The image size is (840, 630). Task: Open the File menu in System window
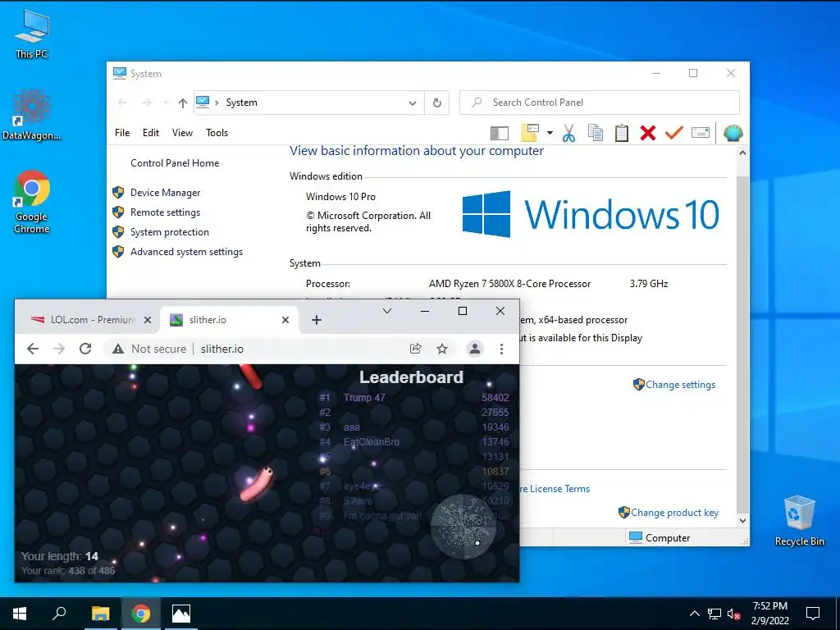(x=122, y=133)
